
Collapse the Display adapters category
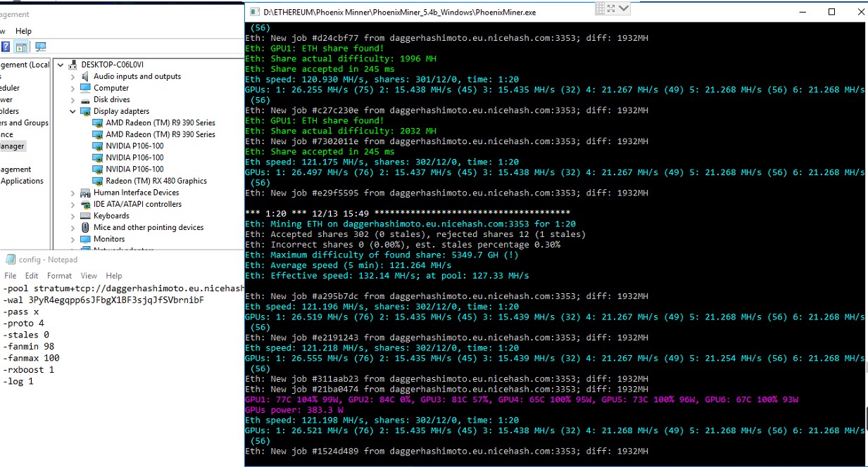[73, 111]
